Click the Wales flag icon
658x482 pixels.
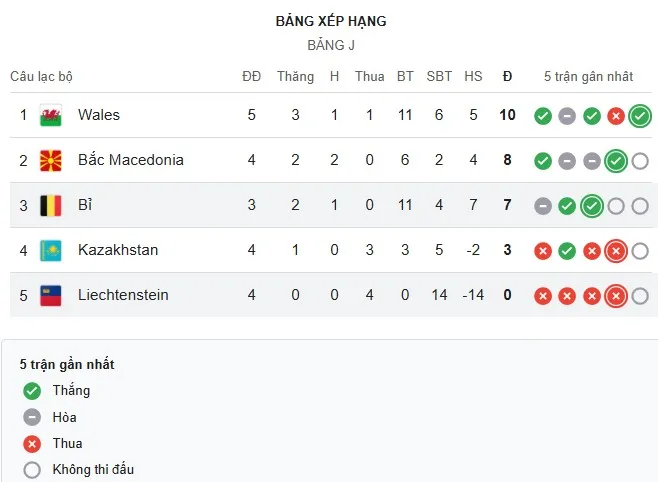tap(49, 116)
